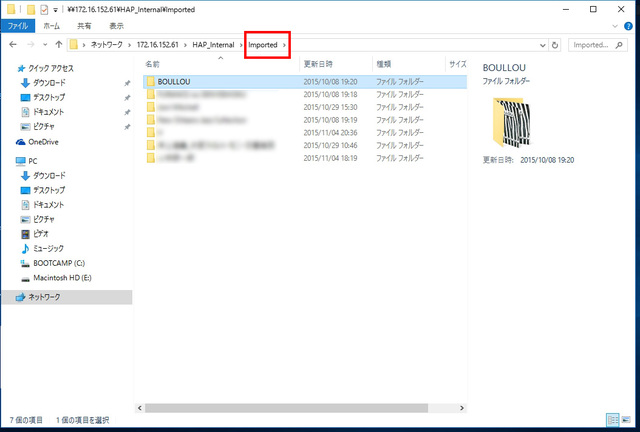Refresh the current folder view
Image resolution: width=640 pixels, height=432 pixels.
[x=555, y=45]
